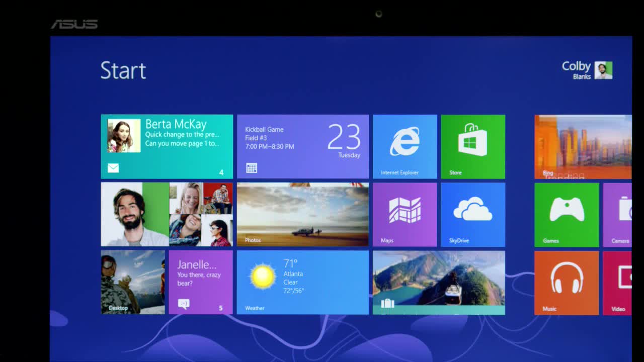Open the Internet Explorer tile
Image resolution: width=644 pixels, height=362 pixels.
(x=405, y=146)
